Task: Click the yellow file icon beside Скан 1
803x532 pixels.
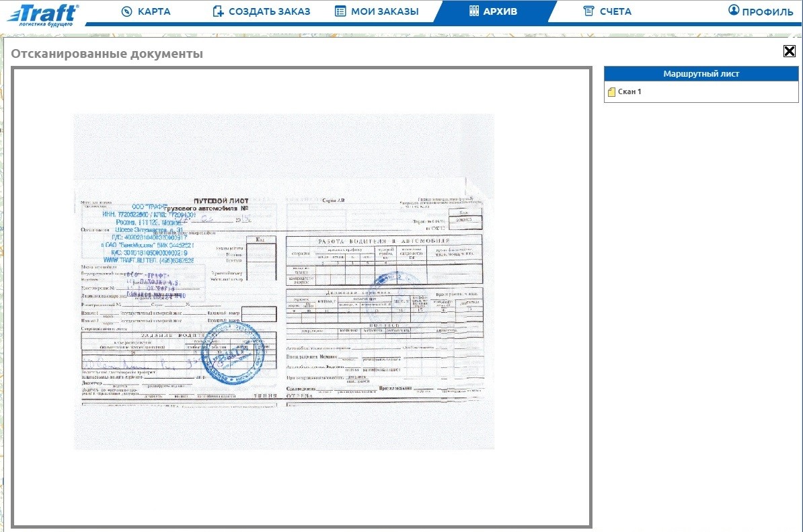Action: (611, 92)
